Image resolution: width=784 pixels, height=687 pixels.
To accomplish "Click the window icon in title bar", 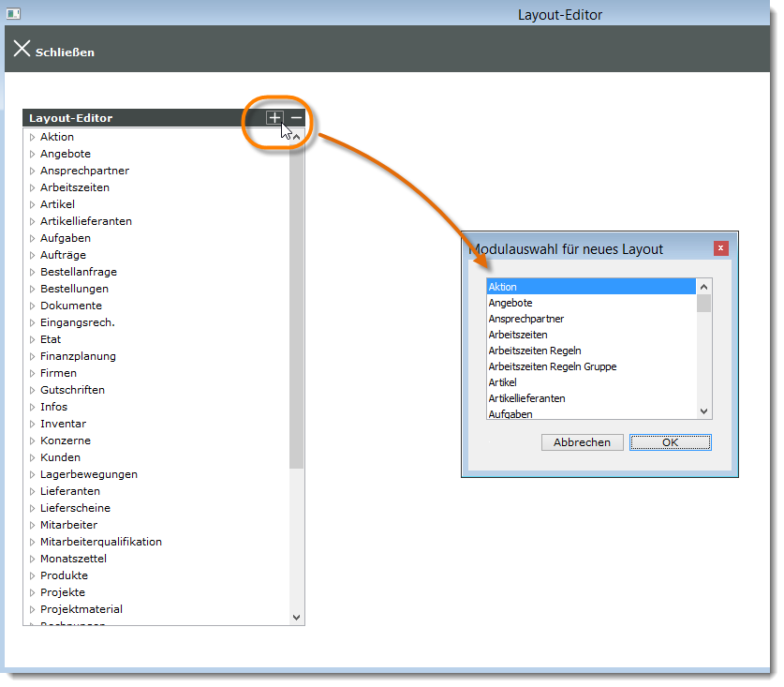I will pyautogui.click(x=13, y=14).
